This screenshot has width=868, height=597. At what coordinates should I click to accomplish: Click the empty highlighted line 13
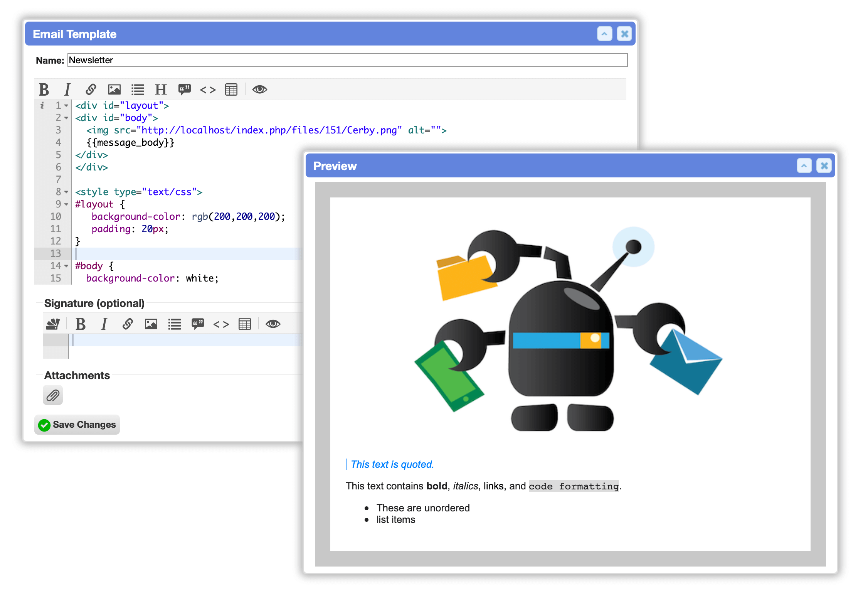pyautogui.click(x=187, y=253)
